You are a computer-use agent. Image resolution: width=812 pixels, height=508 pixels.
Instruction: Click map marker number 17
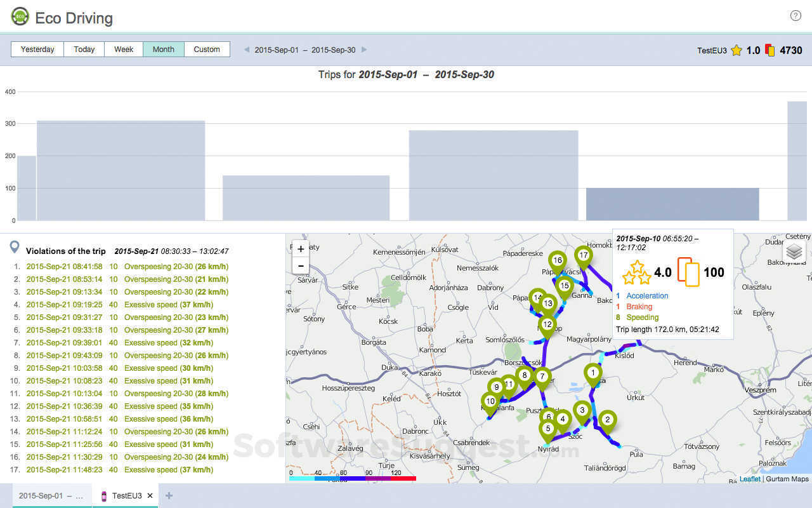click(584, 255)
